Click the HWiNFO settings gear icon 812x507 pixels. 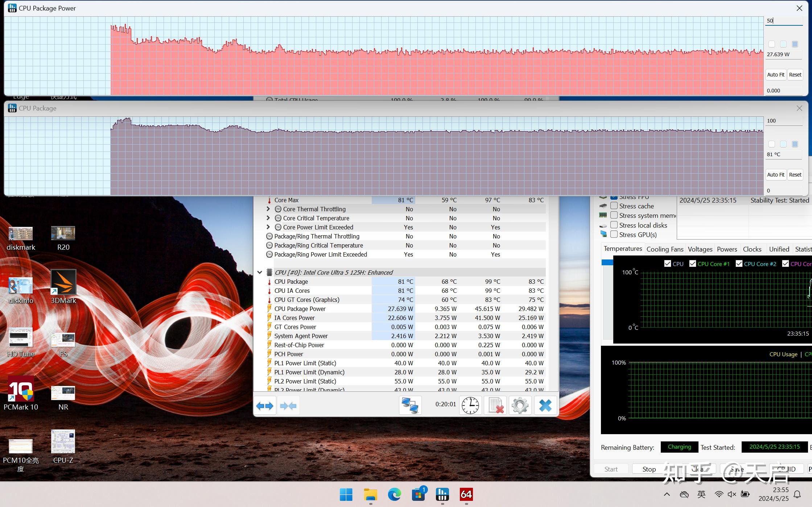520,405
